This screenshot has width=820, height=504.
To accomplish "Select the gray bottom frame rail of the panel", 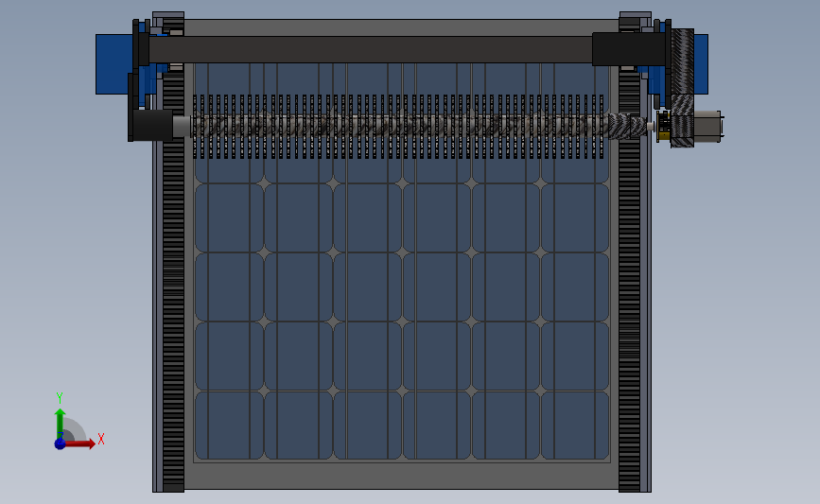I will pyautogui.click(x=402, y=476).
